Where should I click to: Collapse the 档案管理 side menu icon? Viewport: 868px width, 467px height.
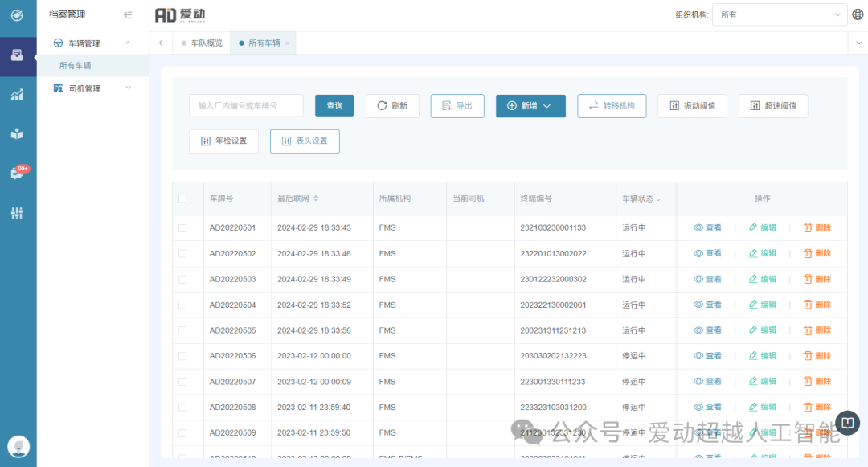coord(128,14)
